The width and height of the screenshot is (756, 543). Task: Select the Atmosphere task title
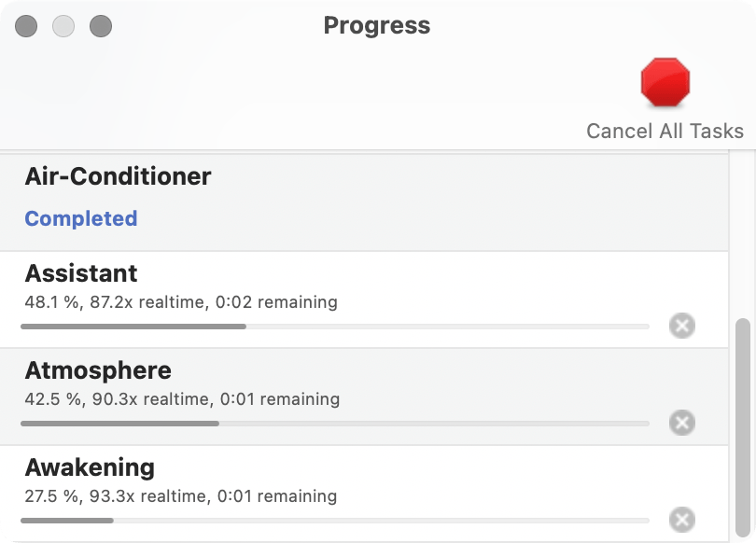pos(98,370)
